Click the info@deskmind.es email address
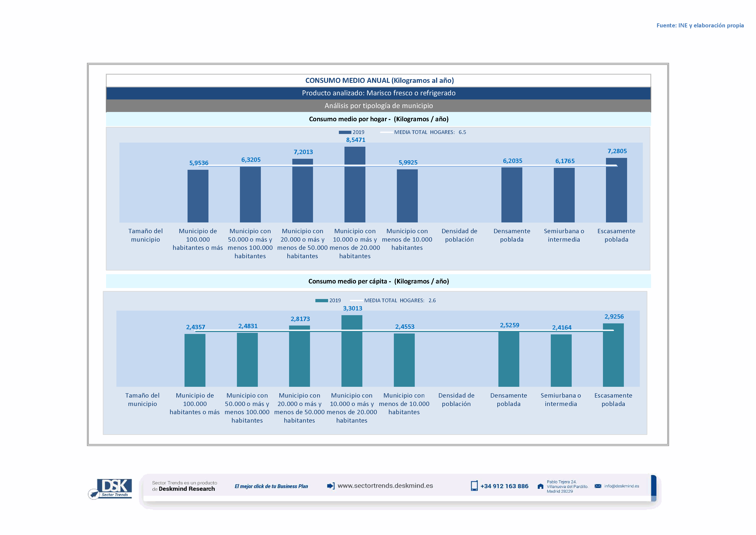Image resolution: width=756 pixels, height=535 pixels. tap(622, 486)
